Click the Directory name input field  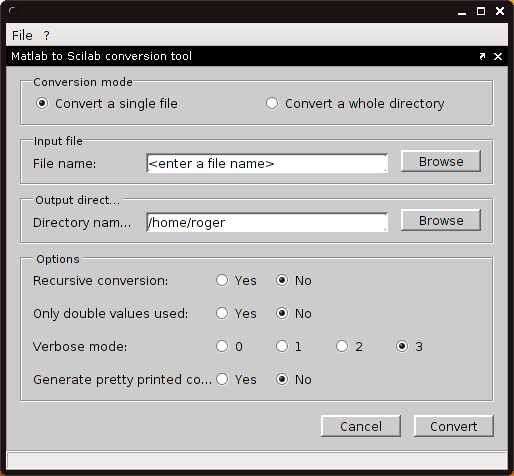coord(267,222)
